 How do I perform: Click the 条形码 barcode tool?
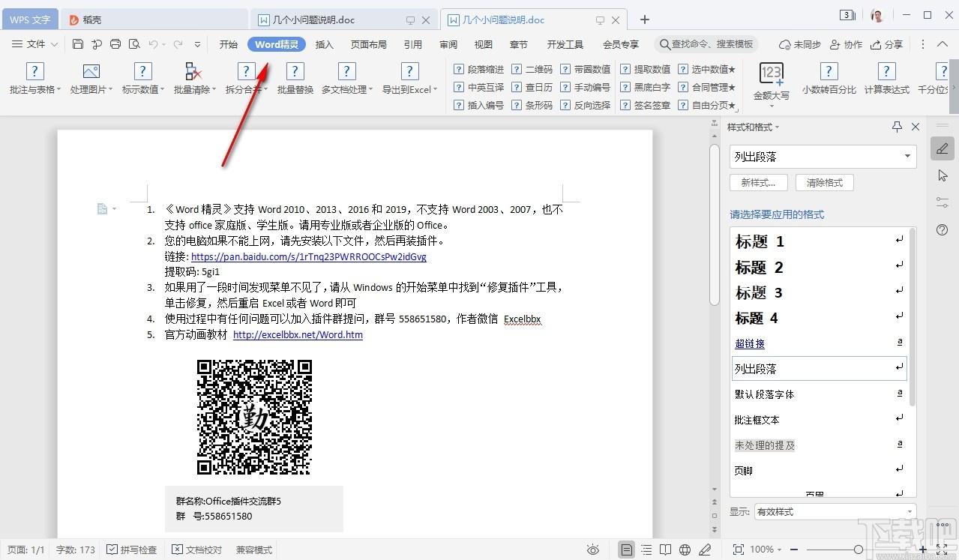point(532,106)
